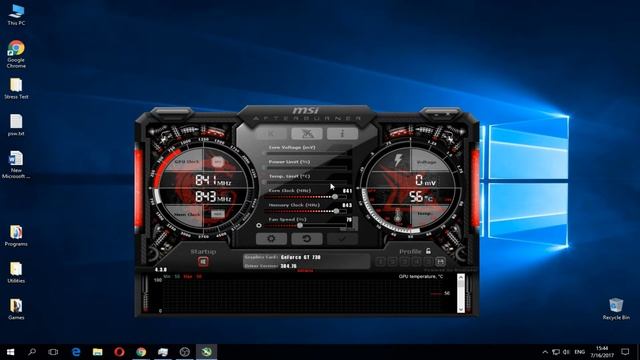
Task: Select the Utilities desktop folder
Action: tap(16, 272)
